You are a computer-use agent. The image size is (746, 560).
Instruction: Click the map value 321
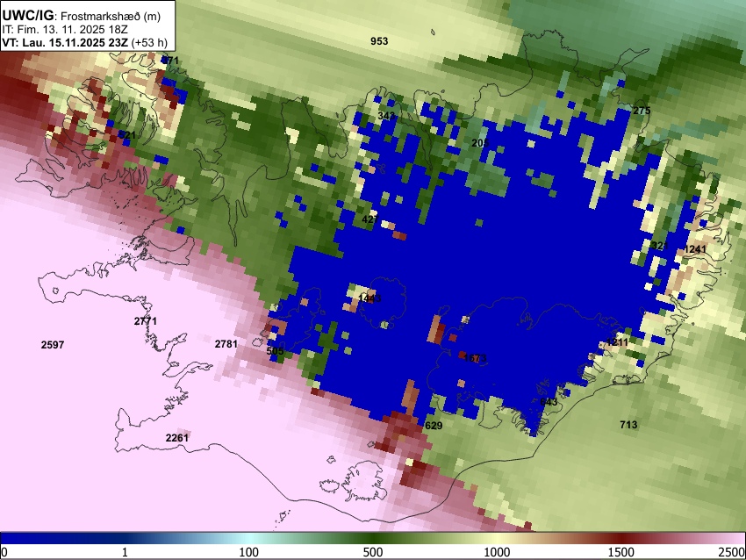pyautogui.click(x=660, y=246)
